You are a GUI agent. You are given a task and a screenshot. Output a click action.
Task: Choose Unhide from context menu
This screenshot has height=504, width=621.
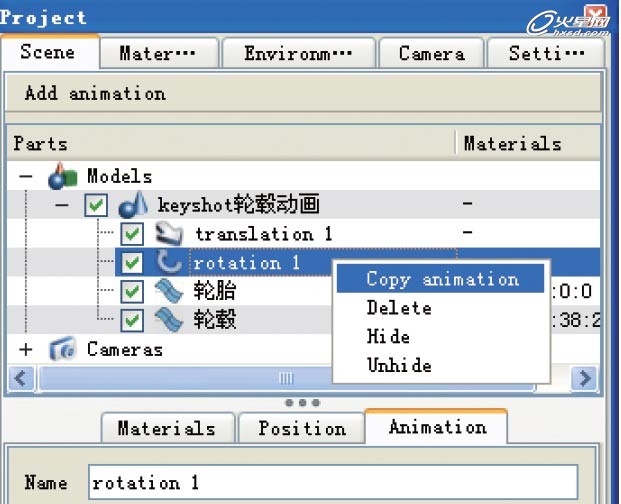[x=440, y=365]
